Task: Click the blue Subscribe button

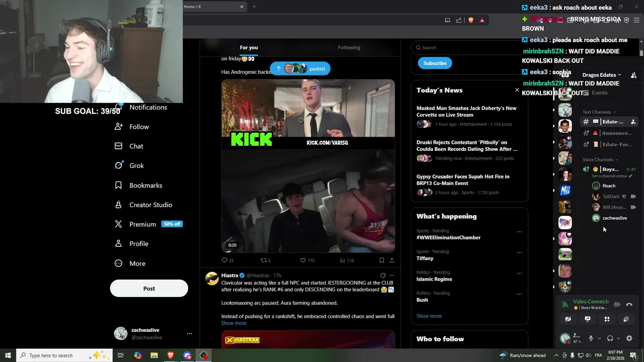Action: pyautogui.click(x=435, y=63)
